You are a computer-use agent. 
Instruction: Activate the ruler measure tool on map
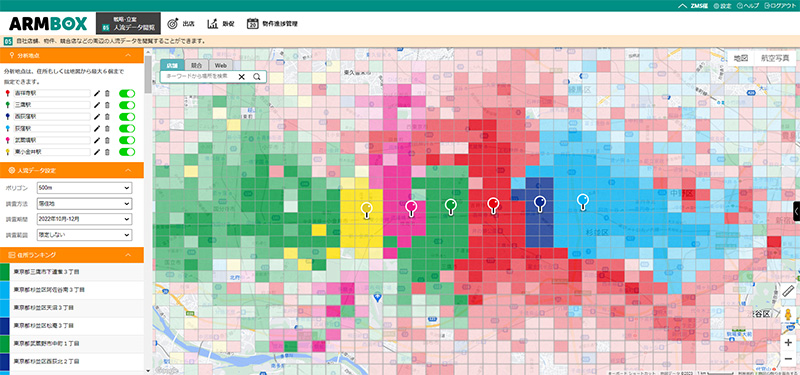pyautogui.click(x=788, y=291)
